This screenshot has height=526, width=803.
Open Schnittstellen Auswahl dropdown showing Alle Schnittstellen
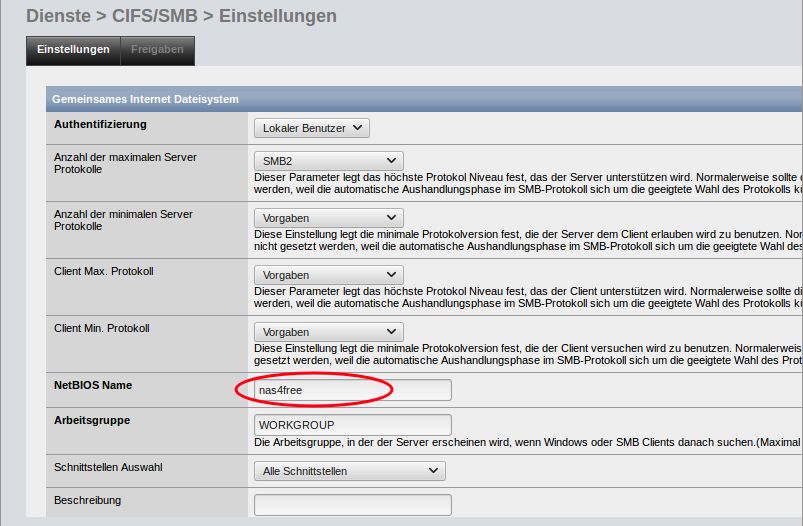(349, 471)
